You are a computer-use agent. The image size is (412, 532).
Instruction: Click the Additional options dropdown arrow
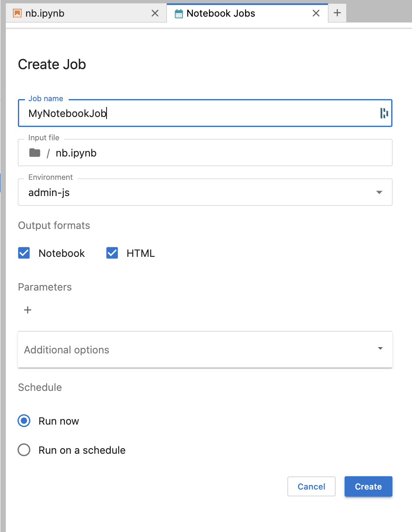click(x=380, y=348)
